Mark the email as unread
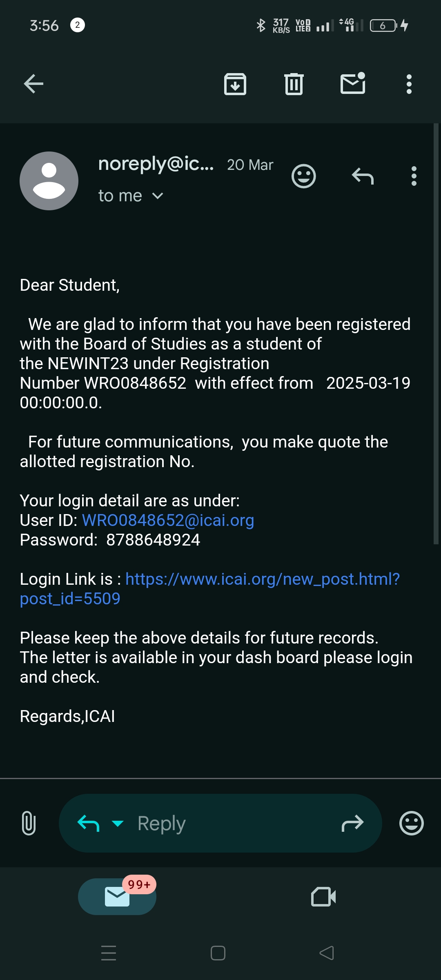Image resolution: width=441 pixels, height=980 pixels. [353, 83]
